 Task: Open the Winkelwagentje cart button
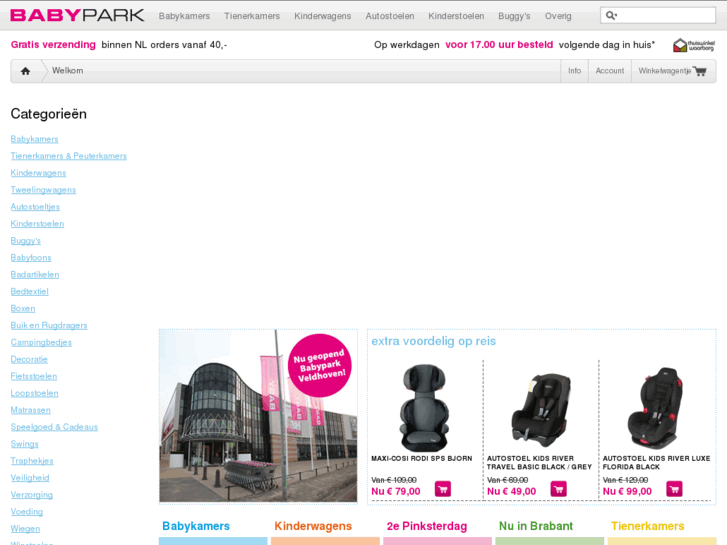pyautogui.click(x=673, y=71)
